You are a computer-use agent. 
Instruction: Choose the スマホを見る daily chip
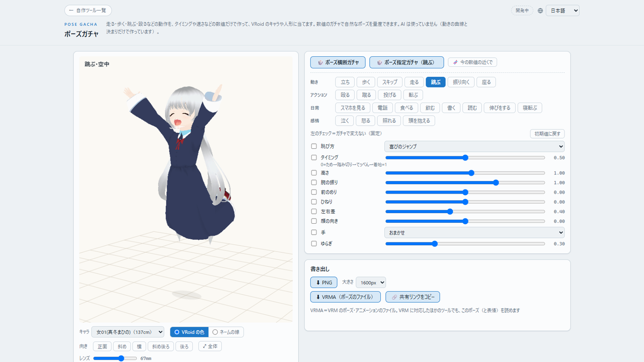tap(353, 108)
